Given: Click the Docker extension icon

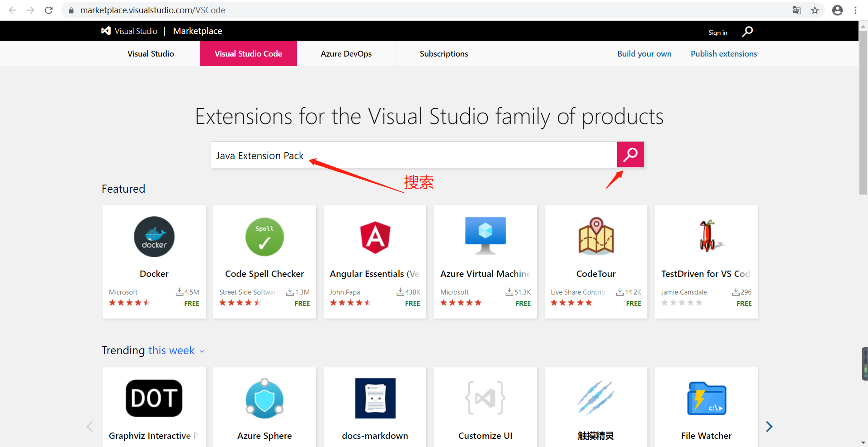Looking at the screenshot, I should 154,236.
